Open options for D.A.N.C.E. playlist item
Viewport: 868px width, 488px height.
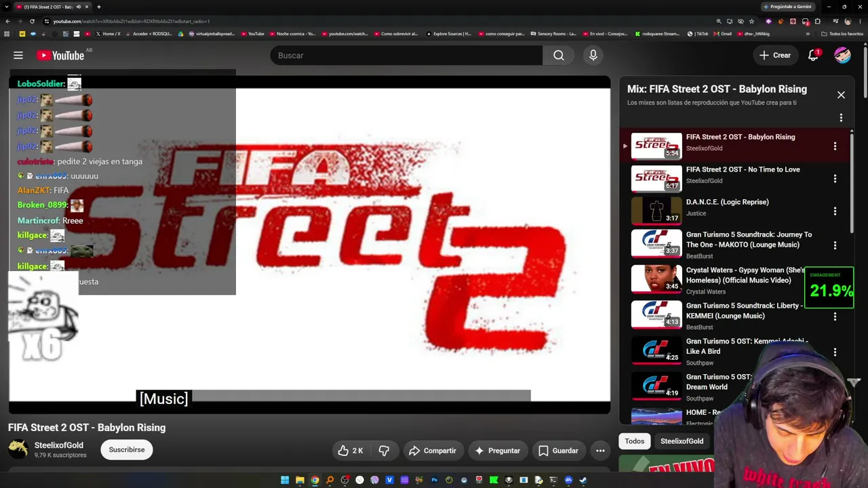[835, 211]
